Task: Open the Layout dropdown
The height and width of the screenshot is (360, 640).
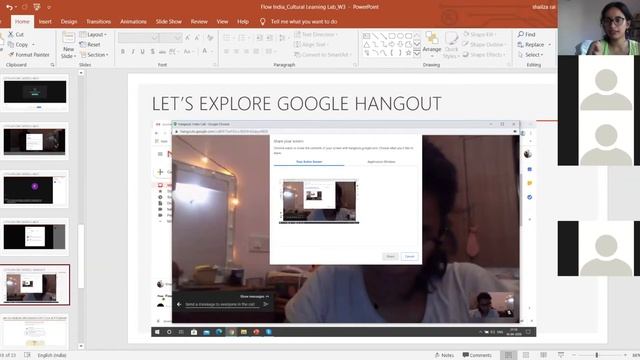Action: click(93, 35)
